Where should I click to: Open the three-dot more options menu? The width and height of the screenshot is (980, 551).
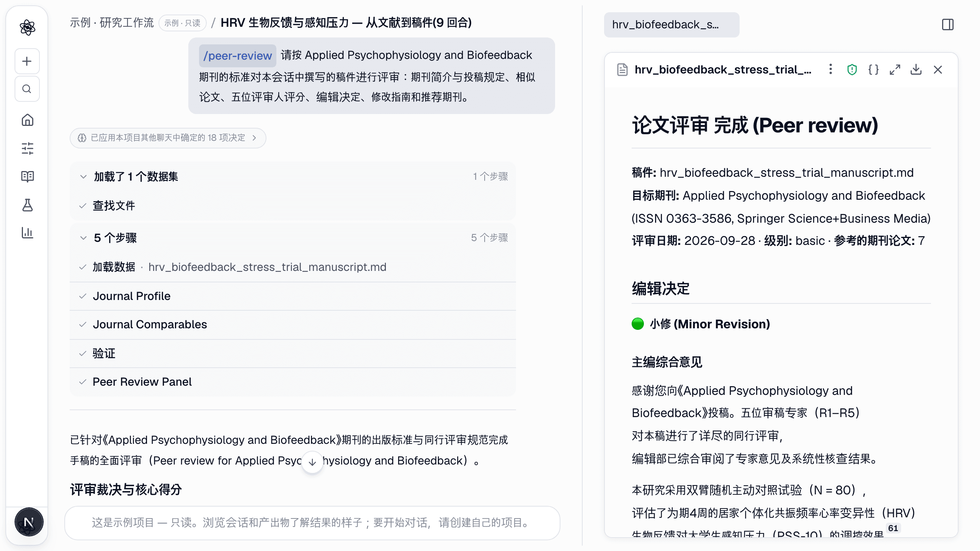click(x=830, y=69)
